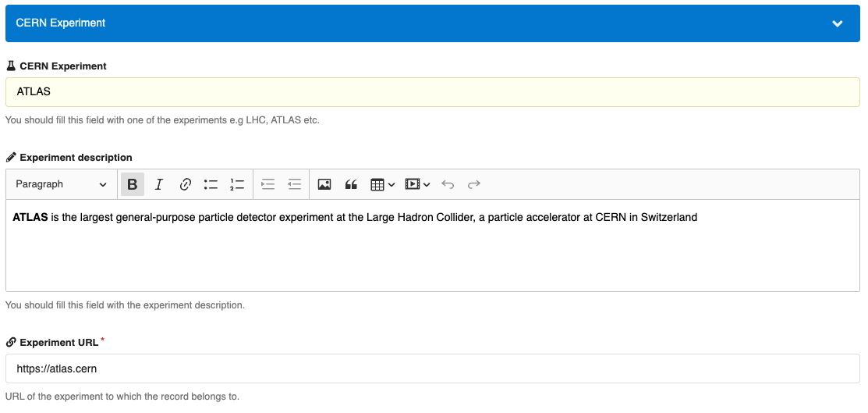Image resolution: width=868 pixels, height=413 pixels.
Task: Click the CERN Experiment field label
Action: point(63,66)
